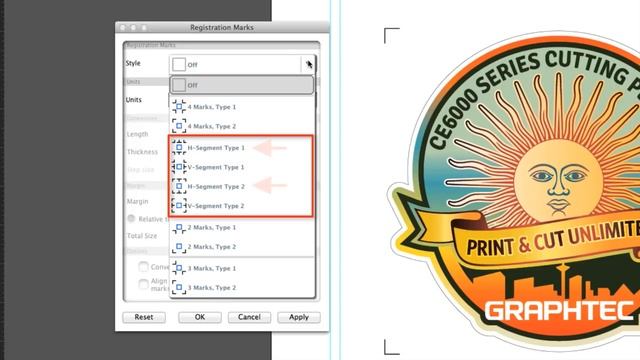
Task: Click the H-Segment Type 2 icon
Action: pyautogui.click(x=179, y=186)
